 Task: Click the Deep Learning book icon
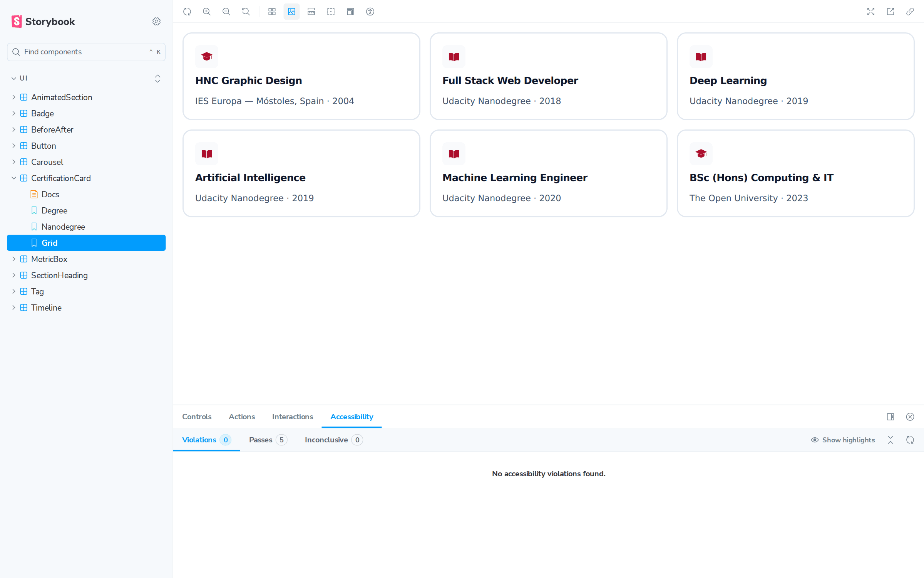(701, 57)
